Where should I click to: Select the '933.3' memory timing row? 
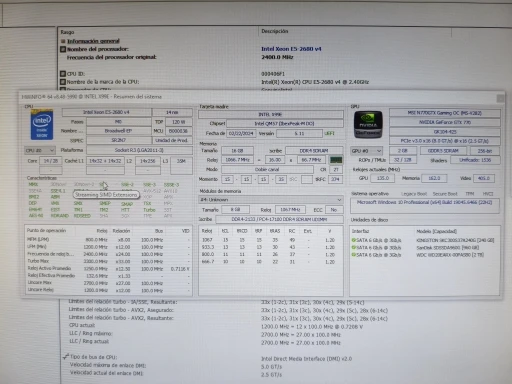pyautogui.click(x=271, y=247)
